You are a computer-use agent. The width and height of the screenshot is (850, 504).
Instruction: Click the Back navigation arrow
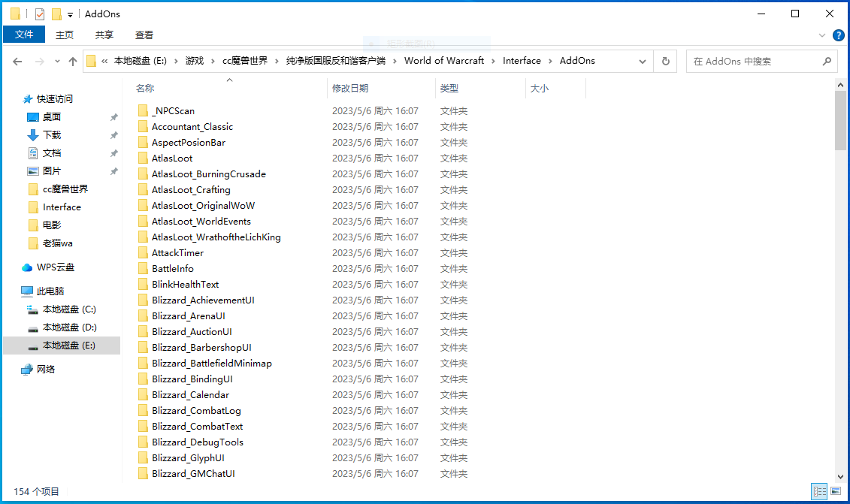tap(17, 61)
